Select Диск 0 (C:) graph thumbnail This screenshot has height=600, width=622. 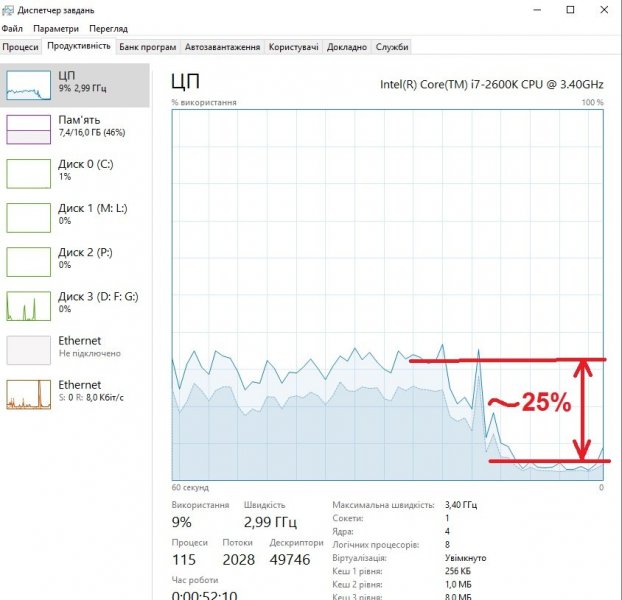click(x=28, y=173)
